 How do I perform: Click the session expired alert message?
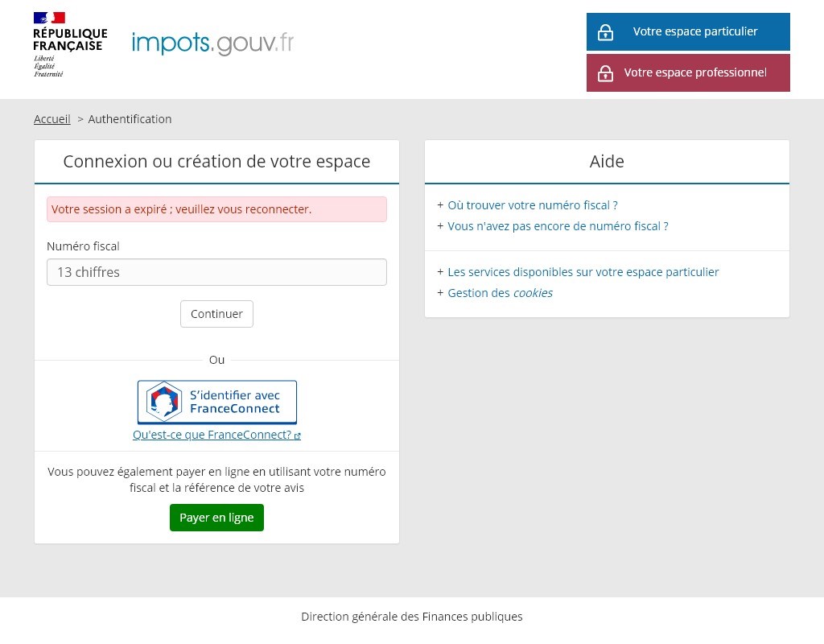point(216,209)
